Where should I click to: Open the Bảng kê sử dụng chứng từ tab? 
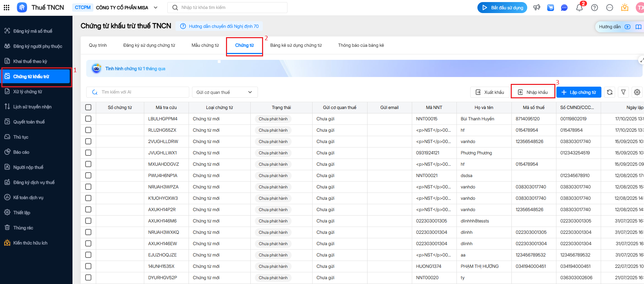click(x=296, y=45)
